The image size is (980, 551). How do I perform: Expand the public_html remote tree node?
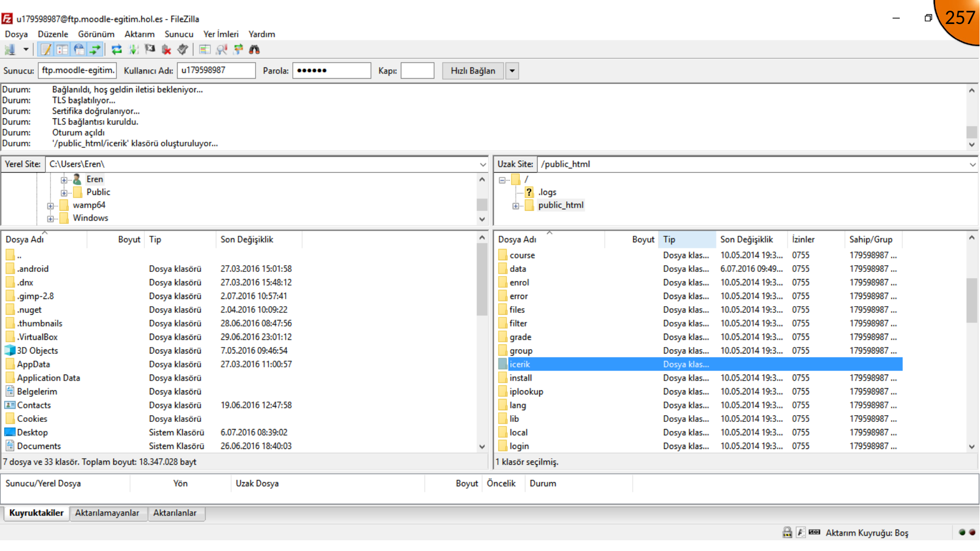516,206
